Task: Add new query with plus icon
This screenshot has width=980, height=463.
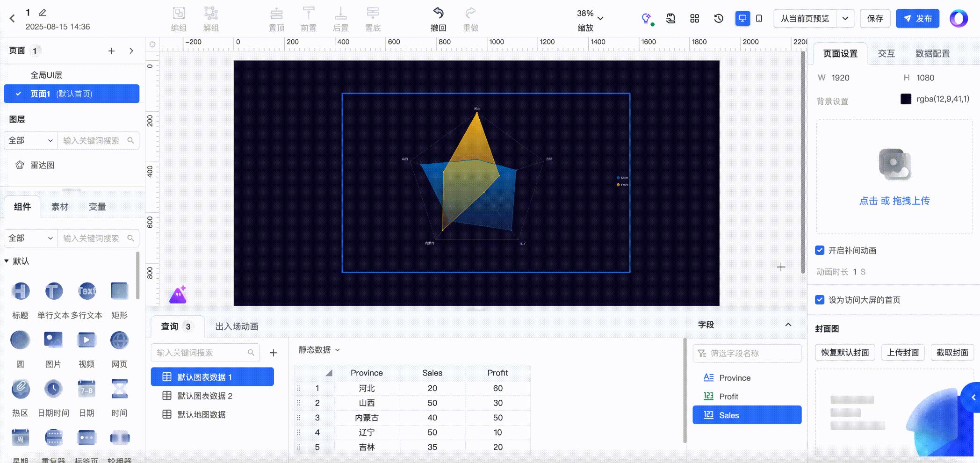Action: coord(274,353)
